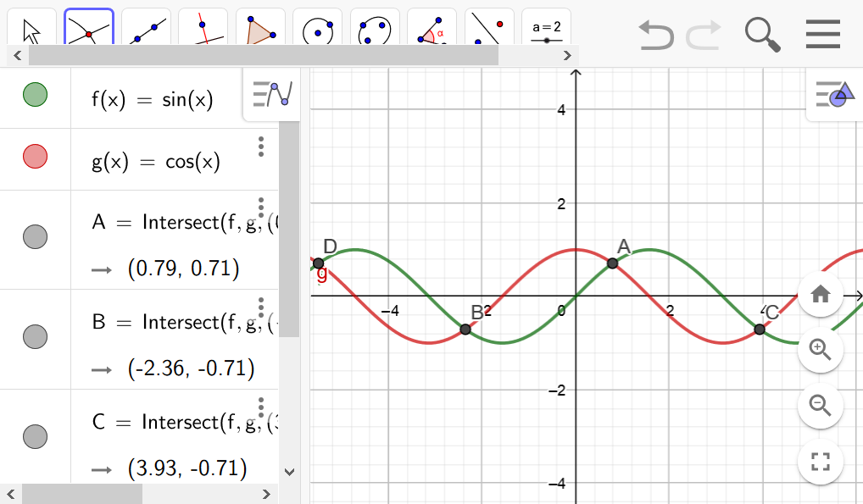Select the Ellipse conic tool
This screenshot has width=863, height=504.
374,28
